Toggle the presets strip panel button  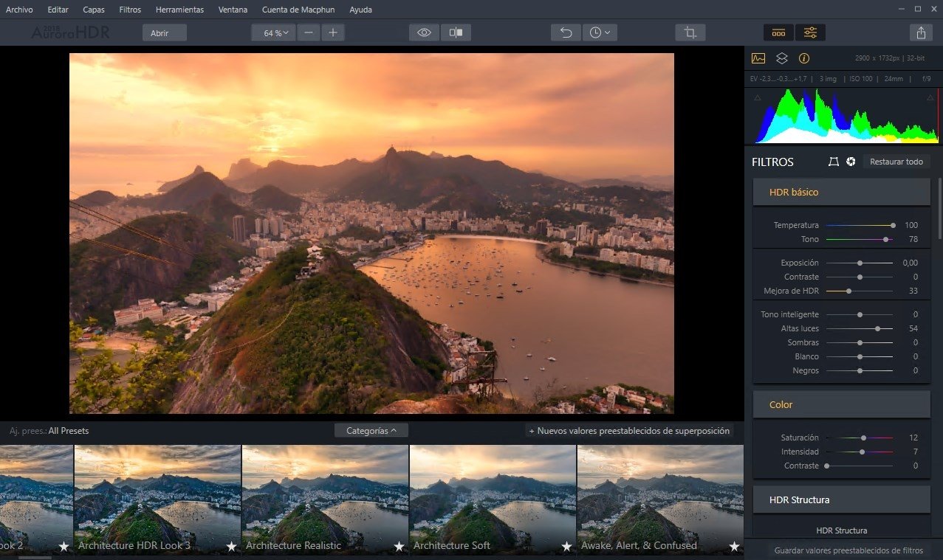pos(778,32)
